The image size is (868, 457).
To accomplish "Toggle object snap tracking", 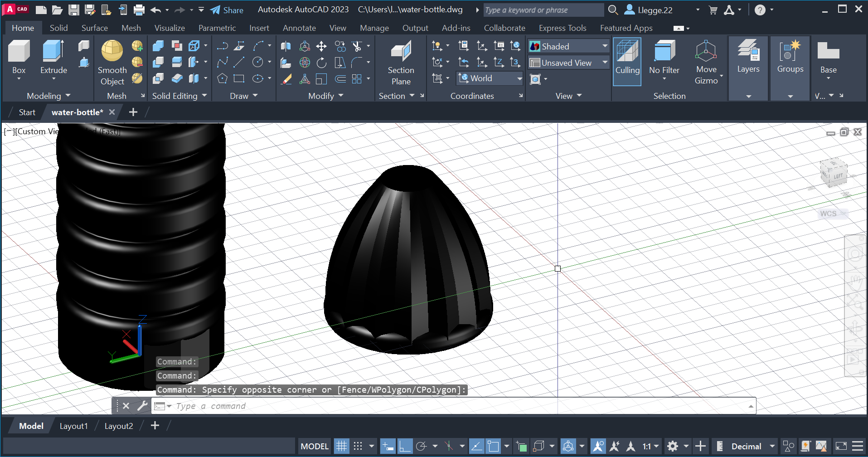I will tap(476, 446).
